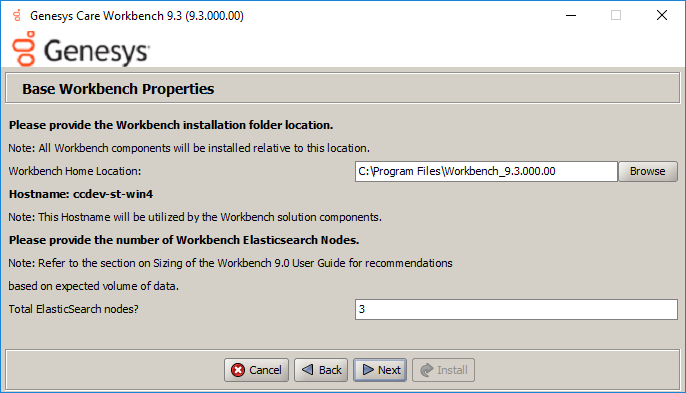Minimize the Genesys Care Workbench window
Viewport: 686px width, 393px height.
pos(571,15)
